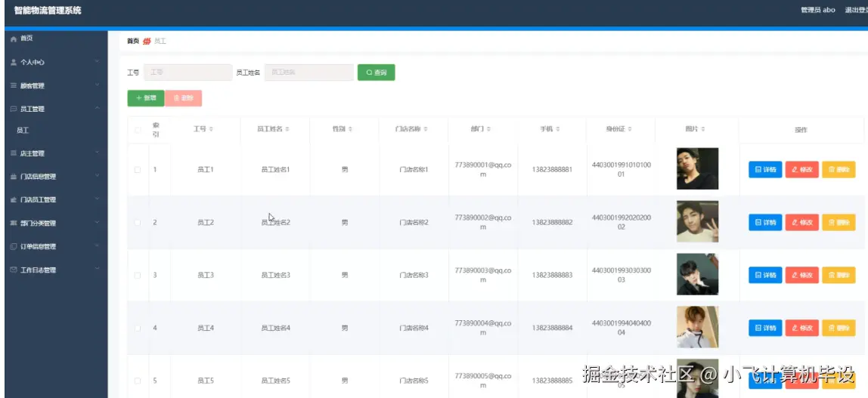Sort the table by 工号 column arrows
This screenshot has width=868, height=398.
point(211,129)
